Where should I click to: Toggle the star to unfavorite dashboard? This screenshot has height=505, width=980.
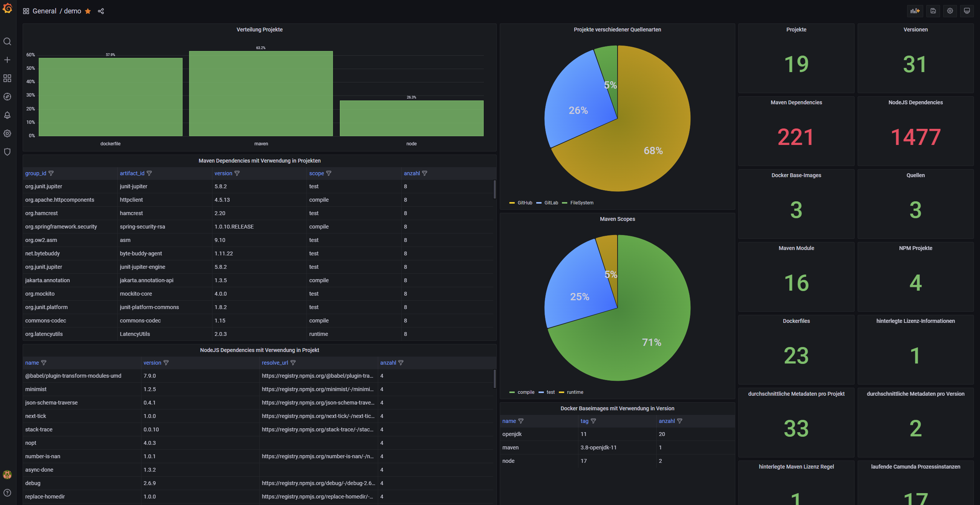88,11
